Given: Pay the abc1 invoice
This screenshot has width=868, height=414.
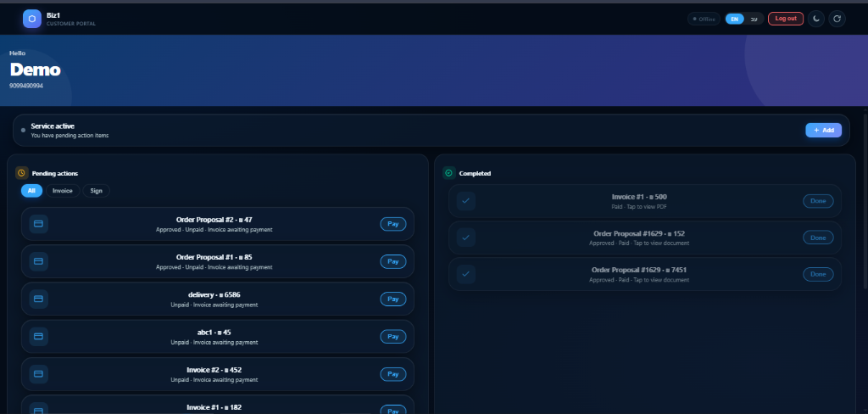Looking at the screenshot, I should (393, 337).
